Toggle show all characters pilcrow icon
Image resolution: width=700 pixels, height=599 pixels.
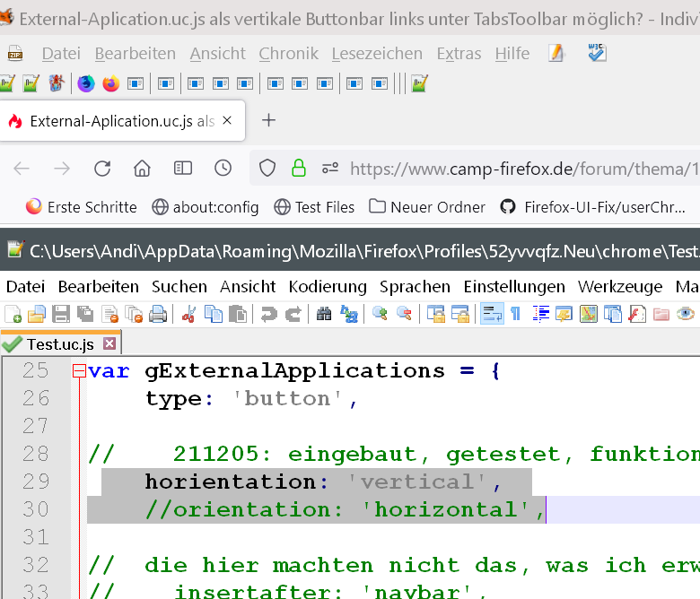click(x=516, y=314)
